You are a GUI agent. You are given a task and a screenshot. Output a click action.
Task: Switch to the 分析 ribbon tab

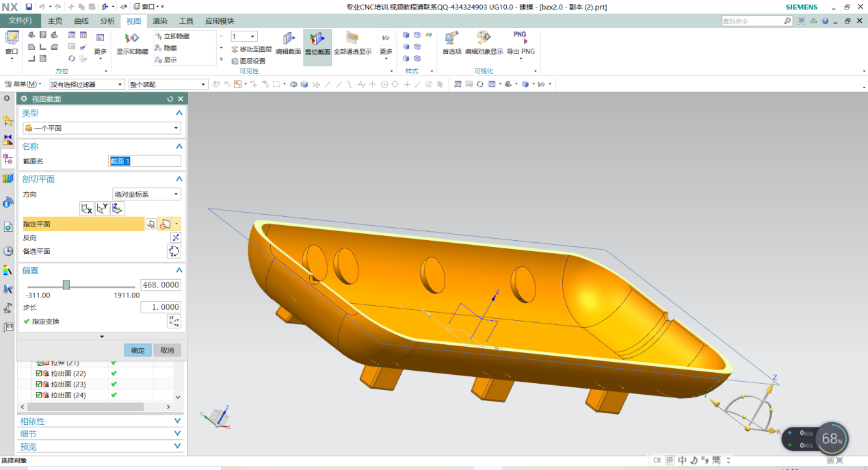[x=107, y=21]
